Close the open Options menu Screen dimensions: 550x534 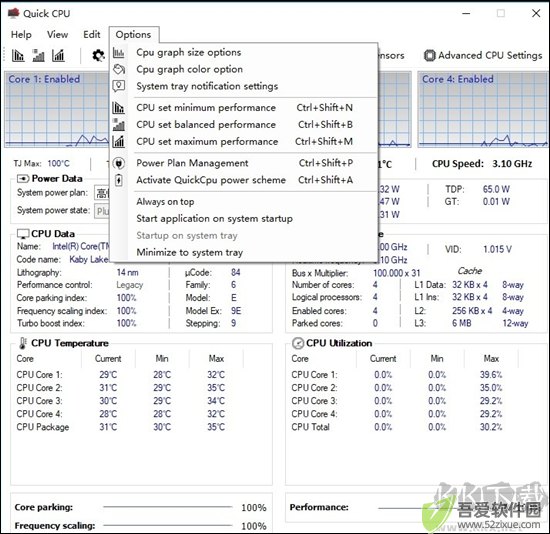133,34
